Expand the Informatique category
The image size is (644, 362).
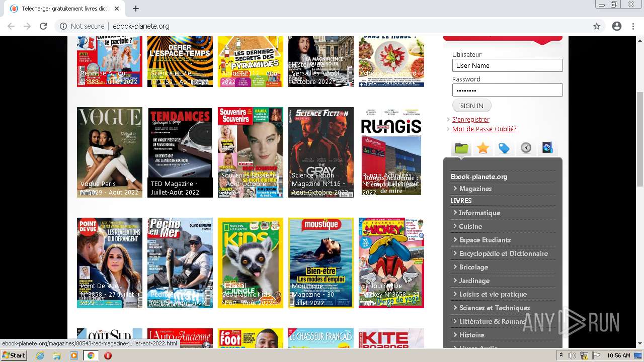(479, 213)
